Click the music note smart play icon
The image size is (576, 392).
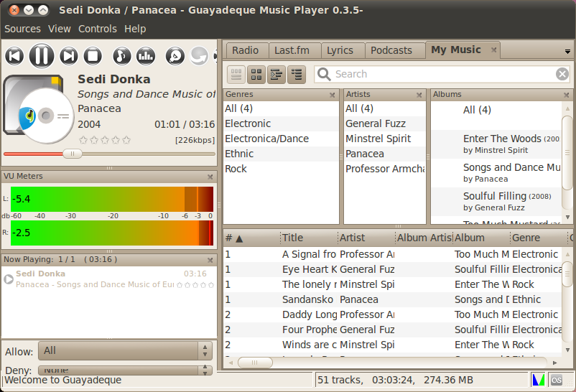point(122,55)
